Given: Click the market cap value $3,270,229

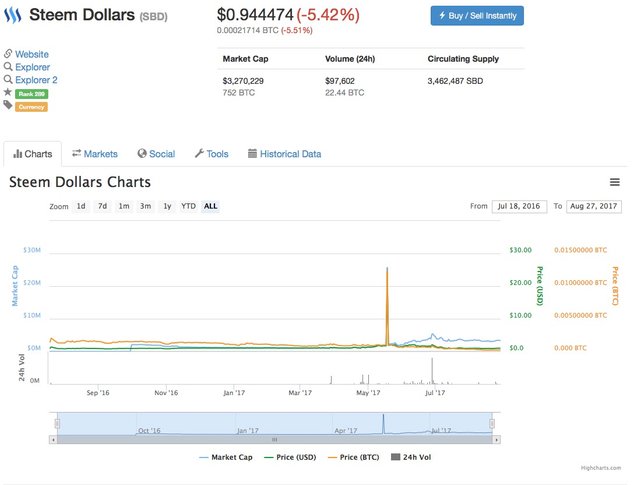Looking at the screenshot, I should [x=243, y=81].
